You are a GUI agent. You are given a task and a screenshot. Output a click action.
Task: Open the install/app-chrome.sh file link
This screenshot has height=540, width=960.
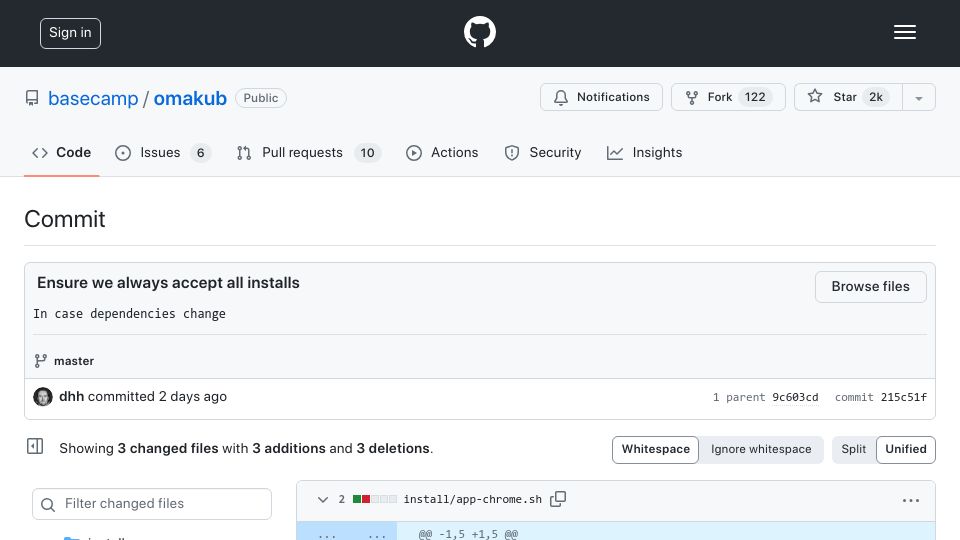coord(473,500)
